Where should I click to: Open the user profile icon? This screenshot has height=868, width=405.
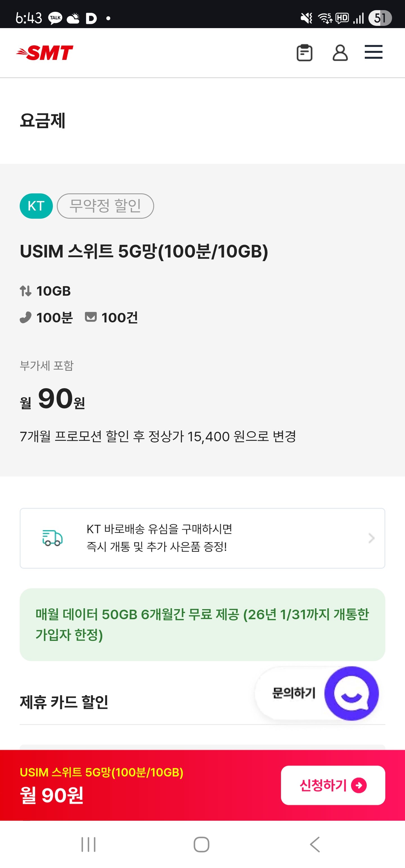[x=340, y=53]
